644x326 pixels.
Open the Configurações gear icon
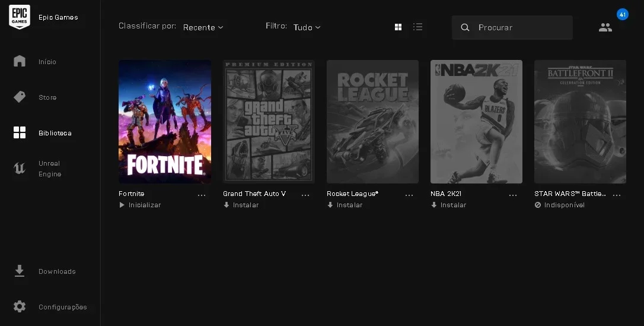20,306
